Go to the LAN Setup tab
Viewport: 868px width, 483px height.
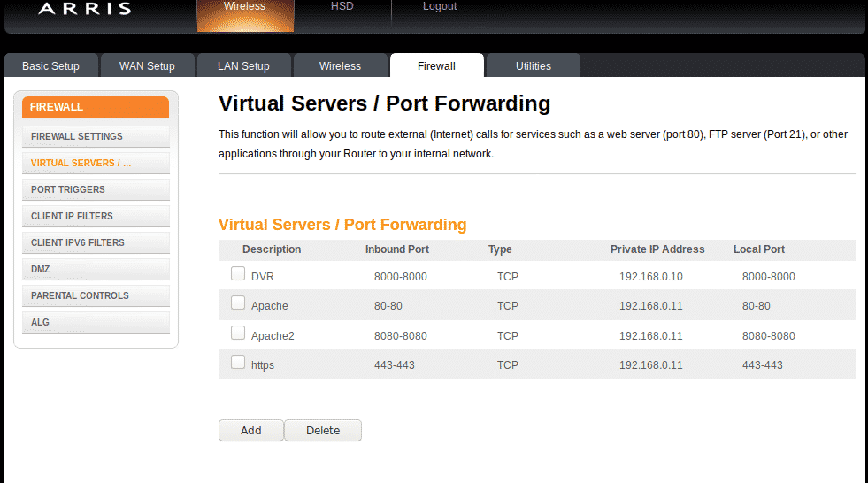coord(243,66)
